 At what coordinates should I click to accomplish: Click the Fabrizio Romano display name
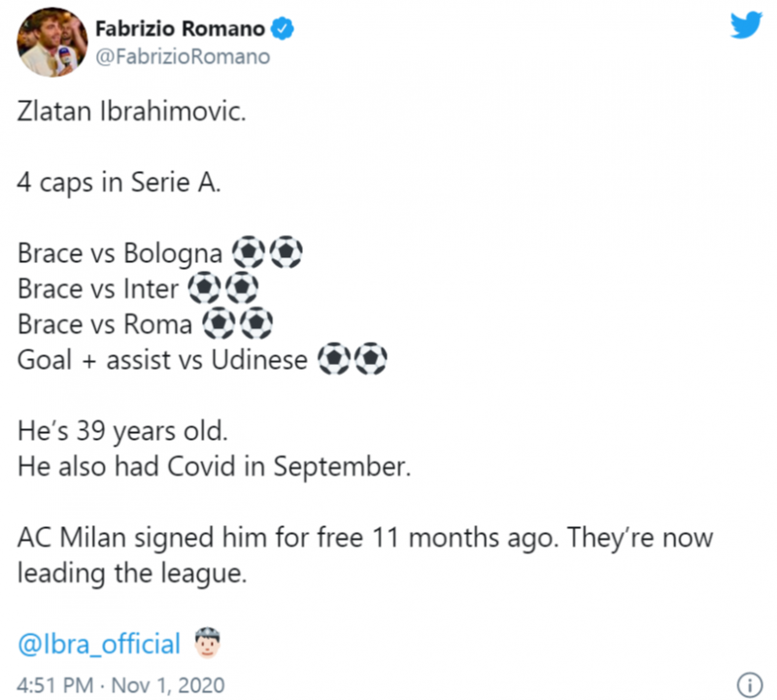tap(181, 30)
